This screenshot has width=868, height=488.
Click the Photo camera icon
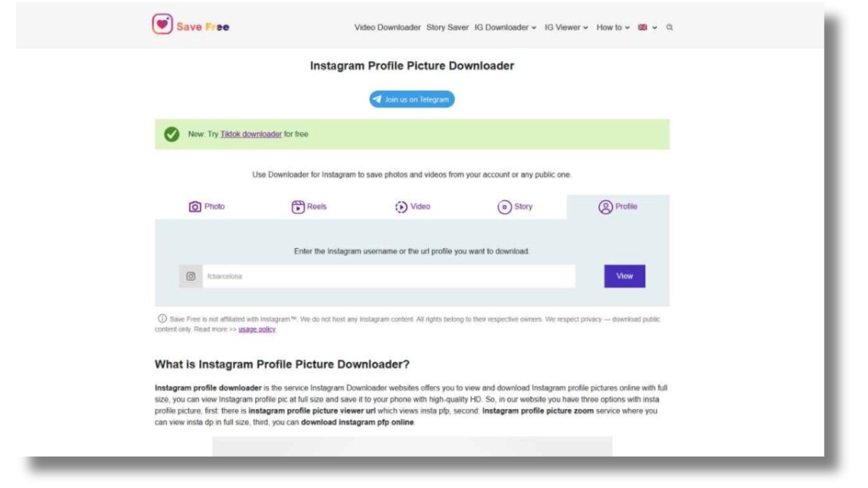pos(195,207)
